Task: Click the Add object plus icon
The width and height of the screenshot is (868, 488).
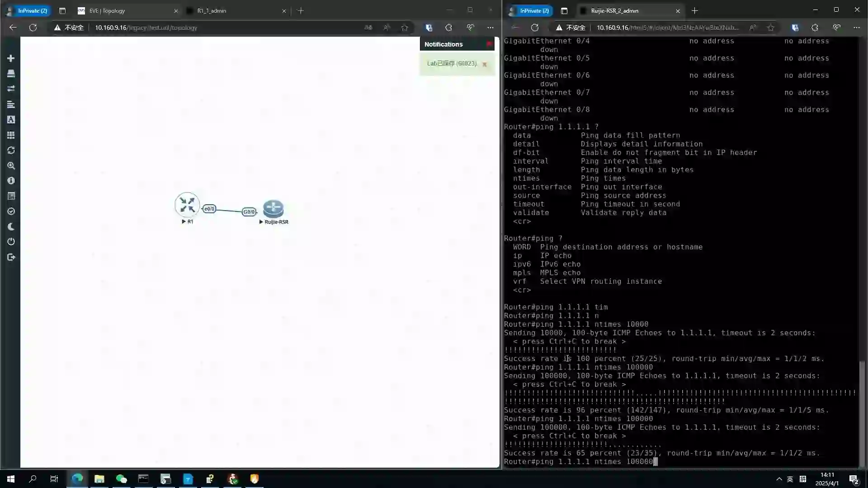Action: 11,58
